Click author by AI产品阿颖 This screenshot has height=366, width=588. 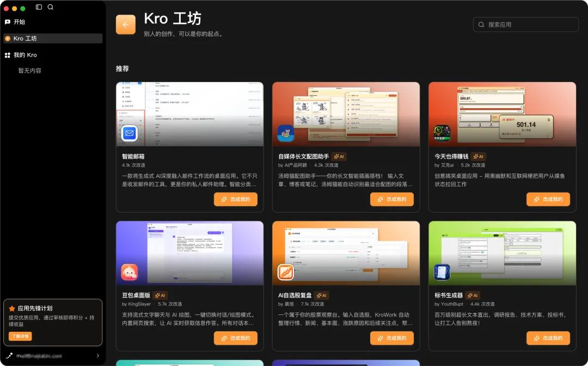292,165
